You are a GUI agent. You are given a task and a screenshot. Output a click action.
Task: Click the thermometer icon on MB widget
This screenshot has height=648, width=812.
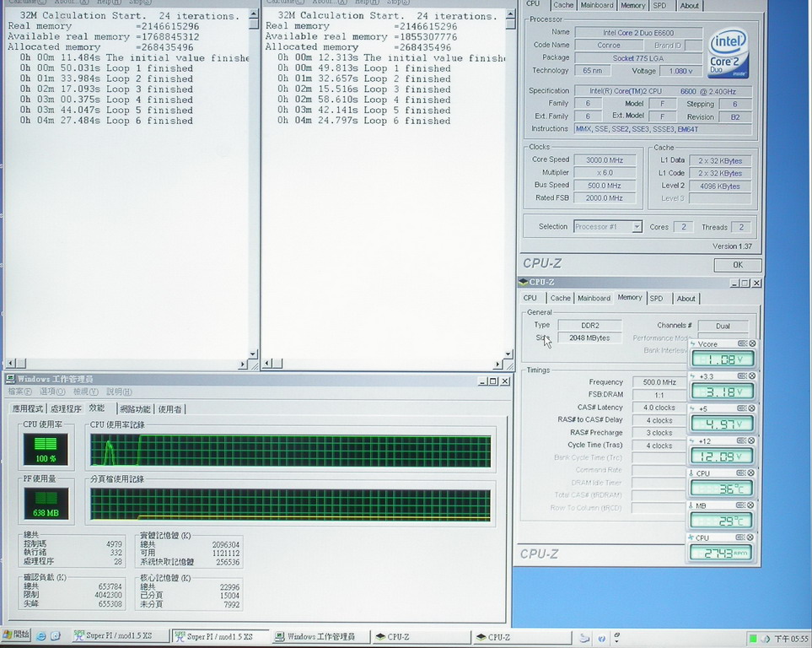coord(691,505)
